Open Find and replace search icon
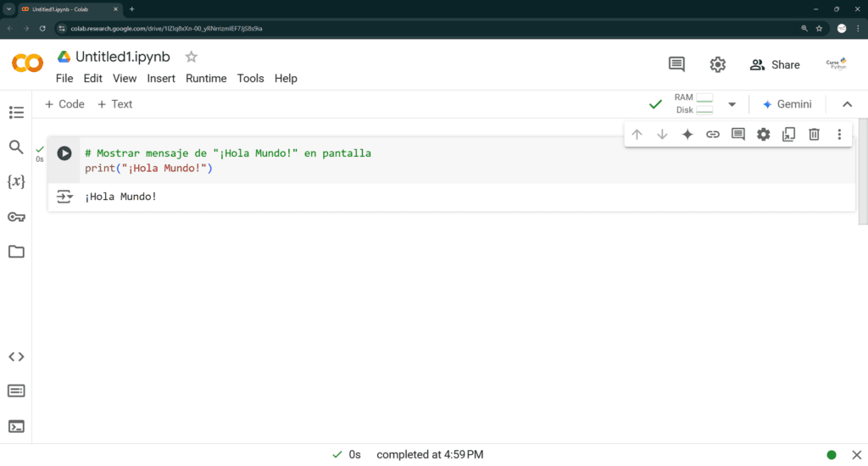Screen dimensions: 868x466 pos(16,147)
